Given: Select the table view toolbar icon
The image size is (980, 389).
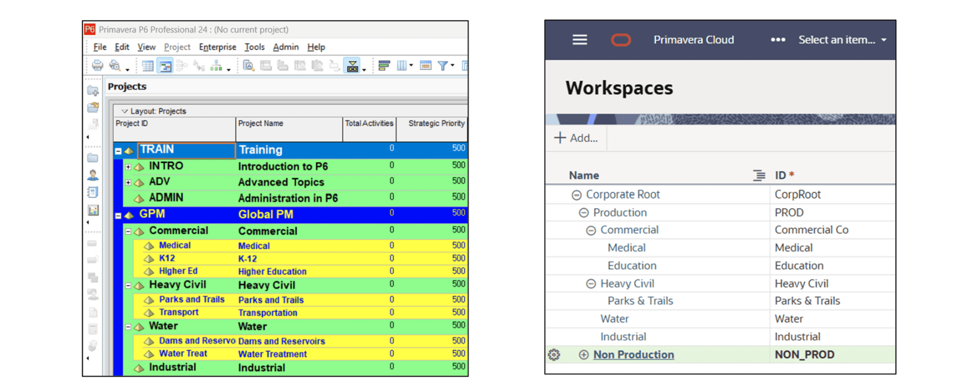Looking at the screenshot, I should coord(148,66).
